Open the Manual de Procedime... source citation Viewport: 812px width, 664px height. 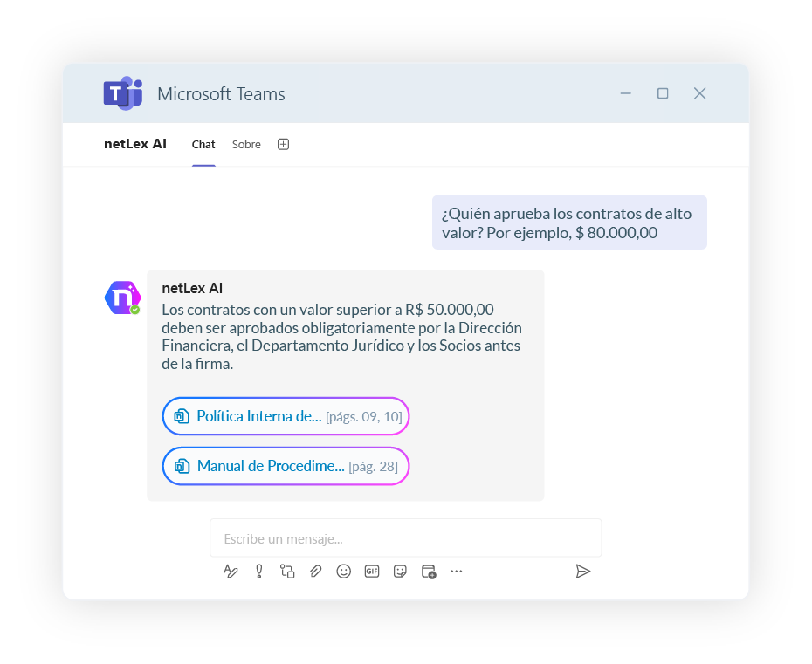click(286, 466)
